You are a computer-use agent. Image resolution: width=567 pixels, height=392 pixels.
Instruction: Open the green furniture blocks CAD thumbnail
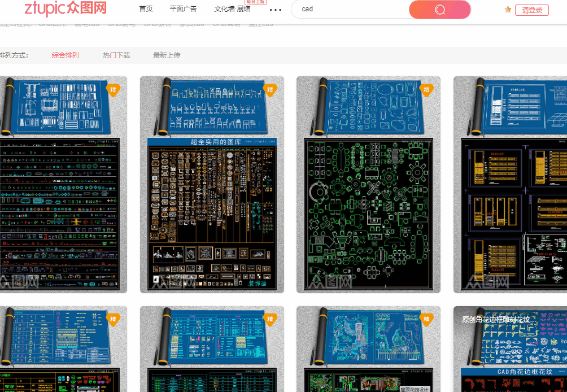point(368,184)
